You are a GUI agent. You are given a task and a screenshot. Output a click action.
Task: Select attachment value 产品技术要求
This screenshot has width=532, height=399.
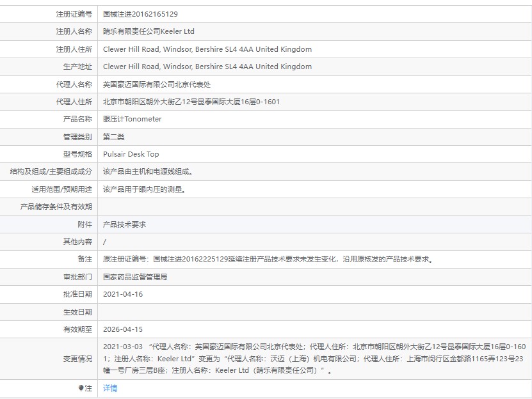pos(125,224)
